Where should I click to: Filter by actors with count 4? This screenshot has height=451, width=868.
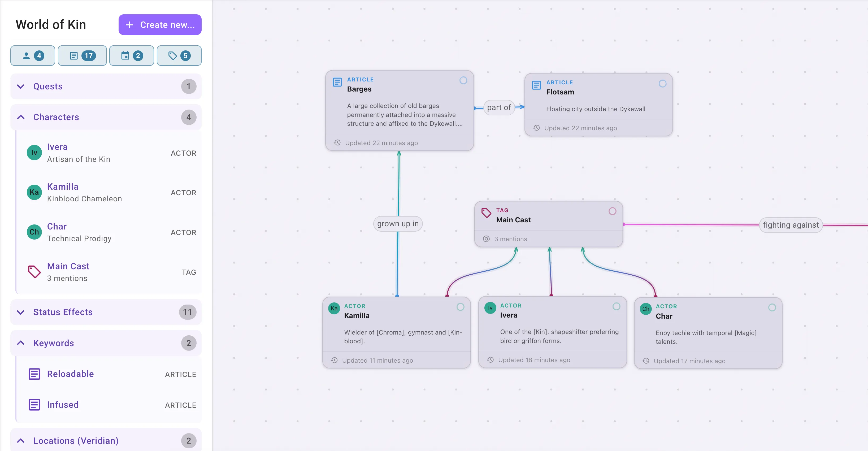pyautogui.click(x=33, y=56)
